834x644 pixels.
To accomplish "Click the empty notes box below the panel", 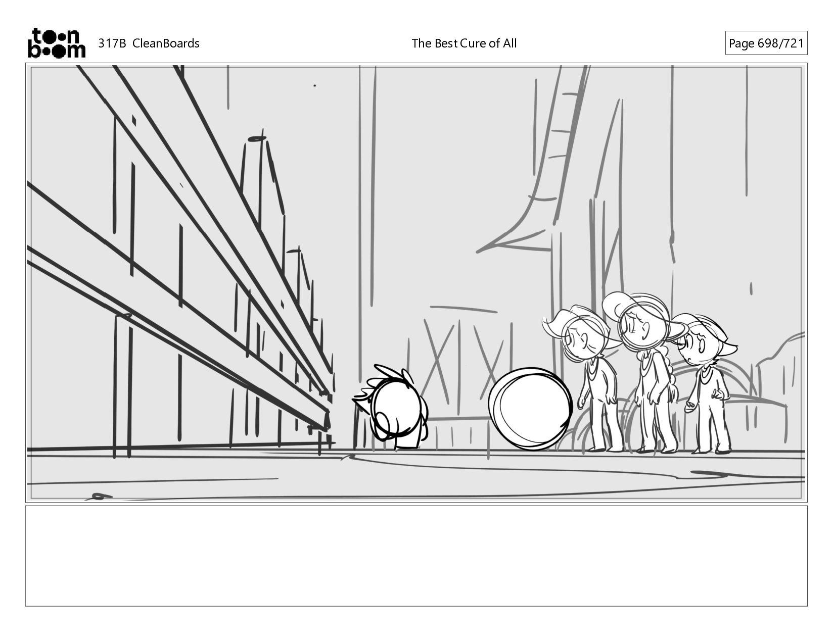I will [x=416, y=556].
